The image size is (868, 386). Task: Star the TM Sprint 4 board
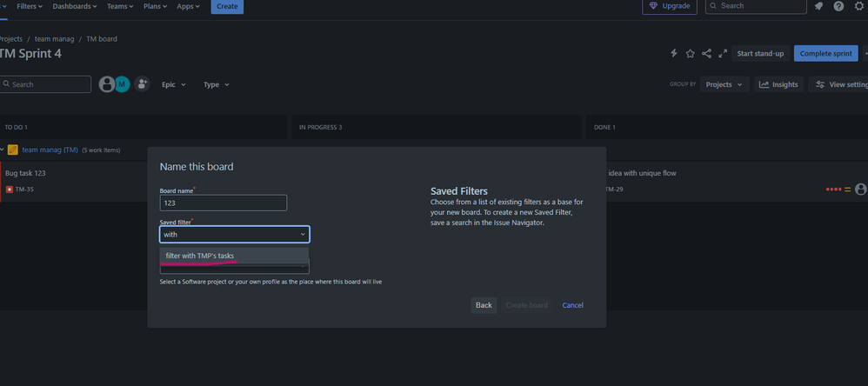pyautogui.click(x=691, y=54)
